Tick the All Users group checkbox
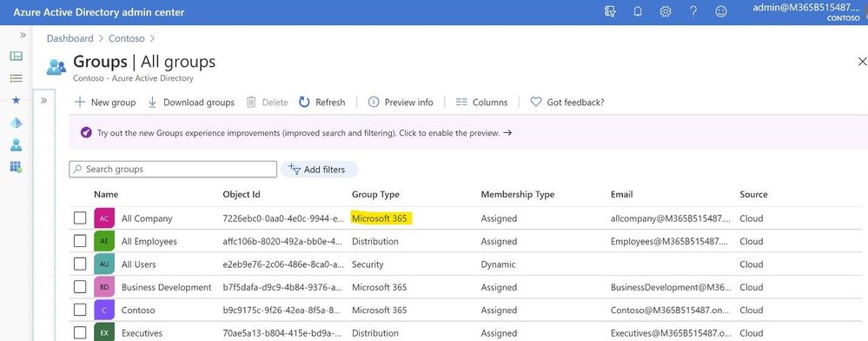Image resolution: width=868 pixels, height=341 pixels. coord(80,264)
